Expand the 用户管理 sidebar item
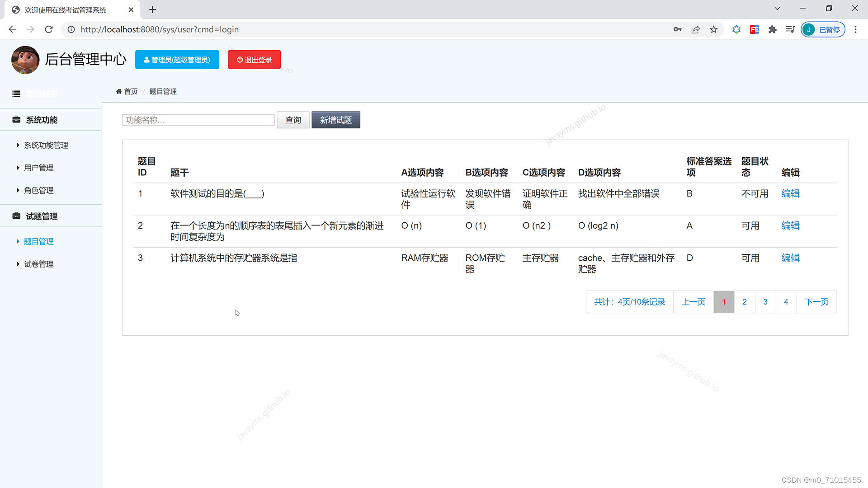Viewport: 868px width, 488px height. click(x=38, y=168)
